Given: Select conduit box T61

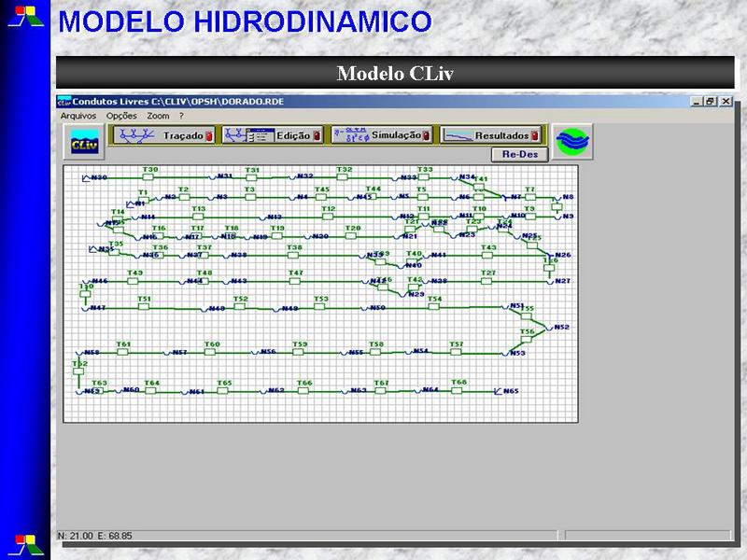Looking at the screenshot, I should (122, 352).
